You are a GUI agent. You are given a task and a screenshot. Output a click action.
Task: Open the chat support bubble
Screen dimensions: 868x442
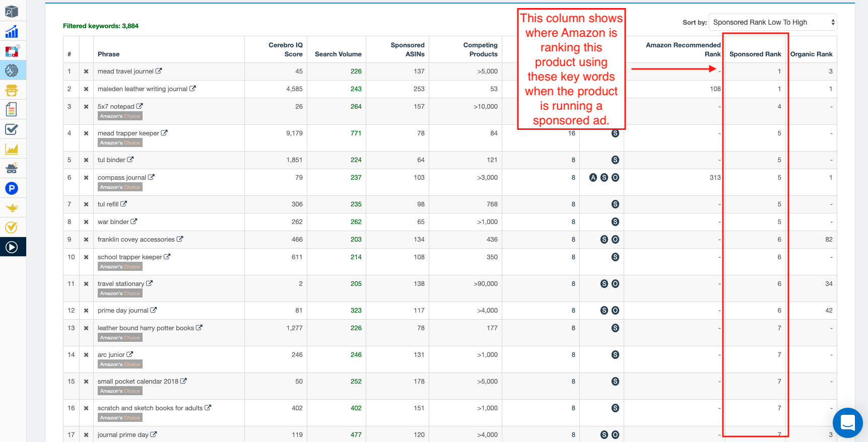coord(847,422)
